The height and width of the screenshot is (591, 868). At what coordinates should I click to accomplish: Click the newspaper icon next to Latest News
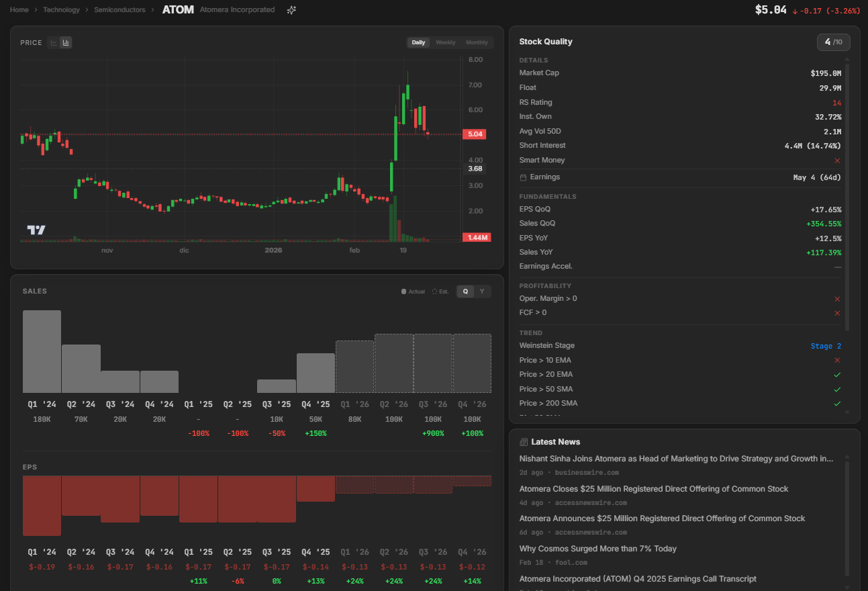coord(524,442)
